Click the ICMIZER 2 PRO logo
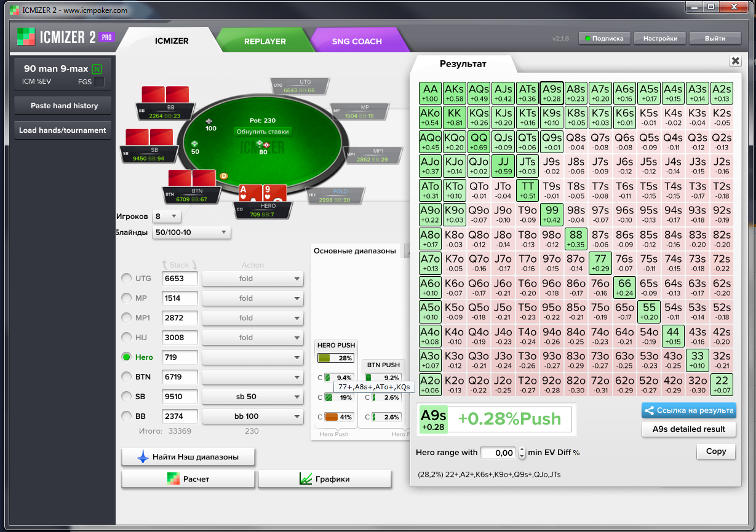 click(x=65, y=38)
